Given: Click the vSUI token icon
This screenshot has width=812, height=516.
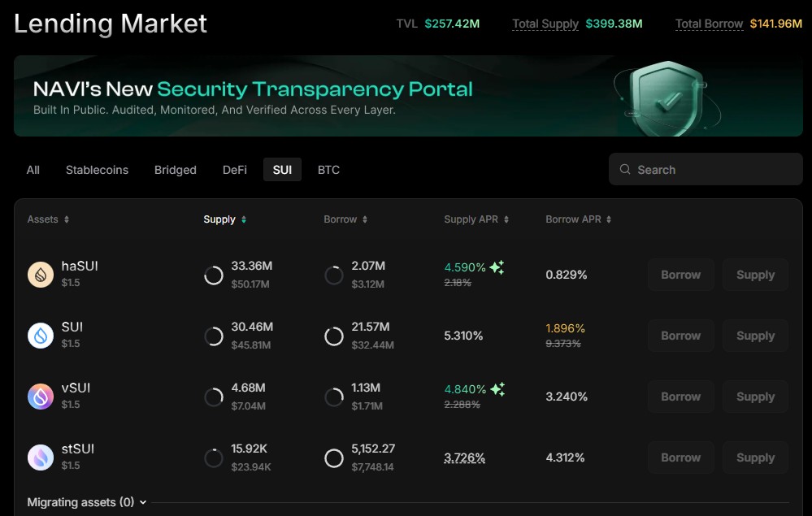Looking at the screenshot, I should 40,397.
